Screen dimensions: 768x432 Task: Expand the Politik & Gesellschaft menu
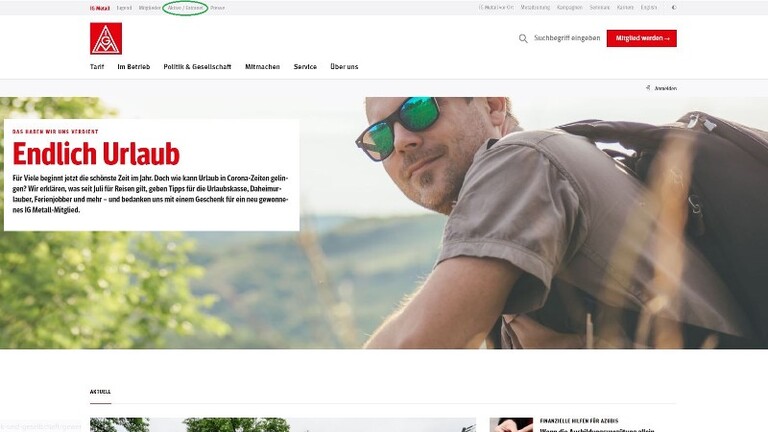click(197, 67)
